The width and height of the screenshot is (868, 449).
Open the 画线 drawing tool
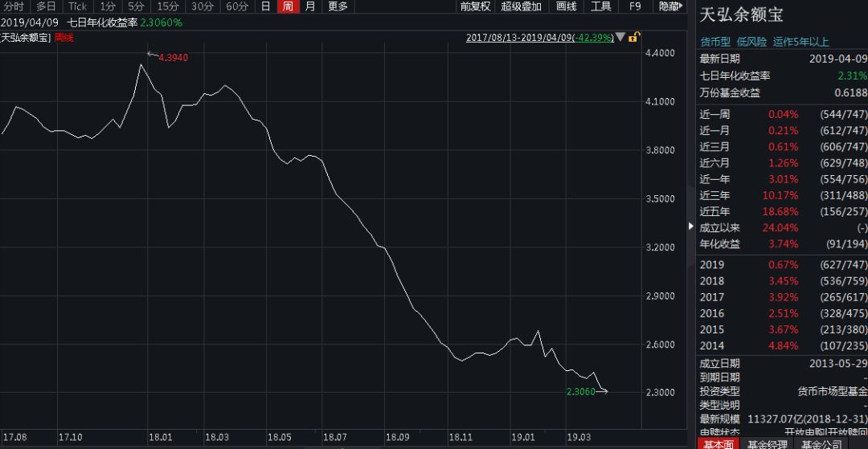pyautogui.click(x=567, y=6)
